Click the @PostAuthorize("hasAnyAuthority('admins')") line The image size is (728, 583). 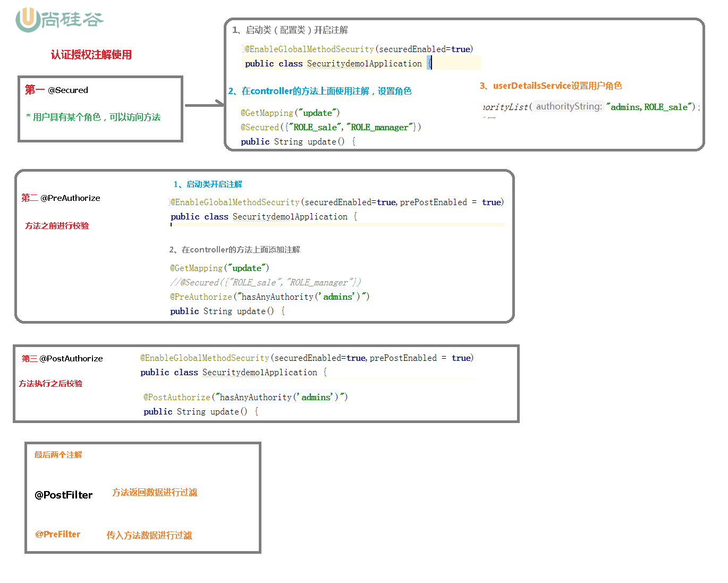(x=246, y=397)
